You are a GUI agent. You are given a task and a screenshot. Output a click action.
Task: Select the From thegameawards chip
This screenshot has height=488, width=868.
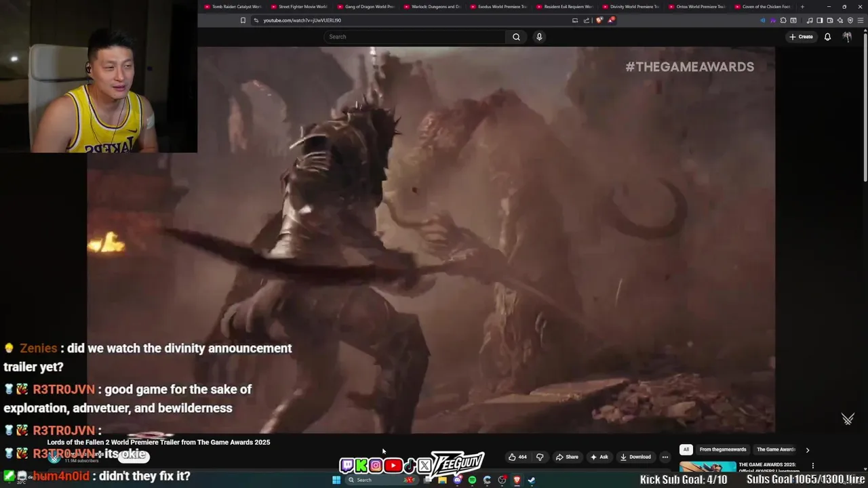(x=723, y=449)
